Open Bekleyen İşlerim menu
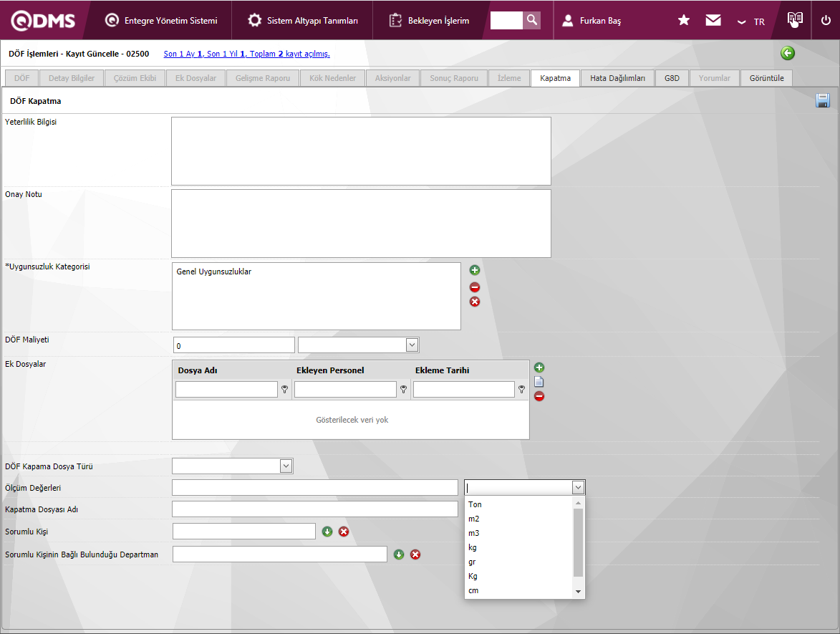This screenshot has height=634, width=840. tap(429, 20)
